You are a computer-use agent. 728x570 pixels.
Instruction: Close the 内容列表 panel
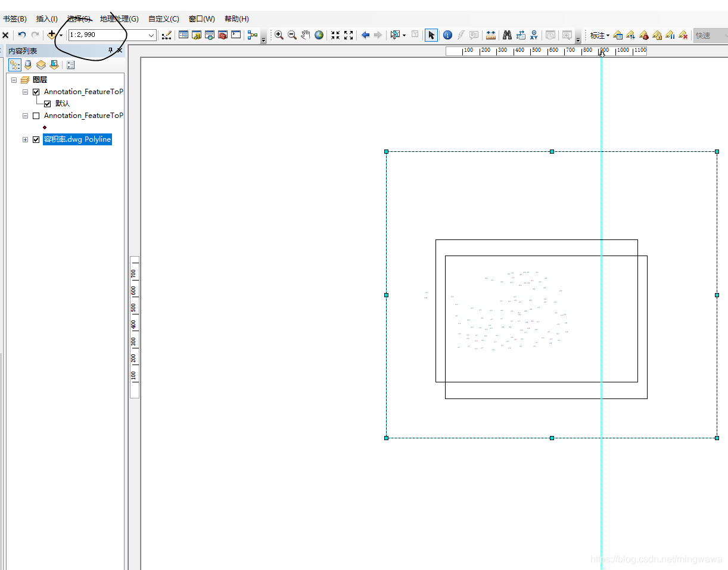click(x=119, y=51)
